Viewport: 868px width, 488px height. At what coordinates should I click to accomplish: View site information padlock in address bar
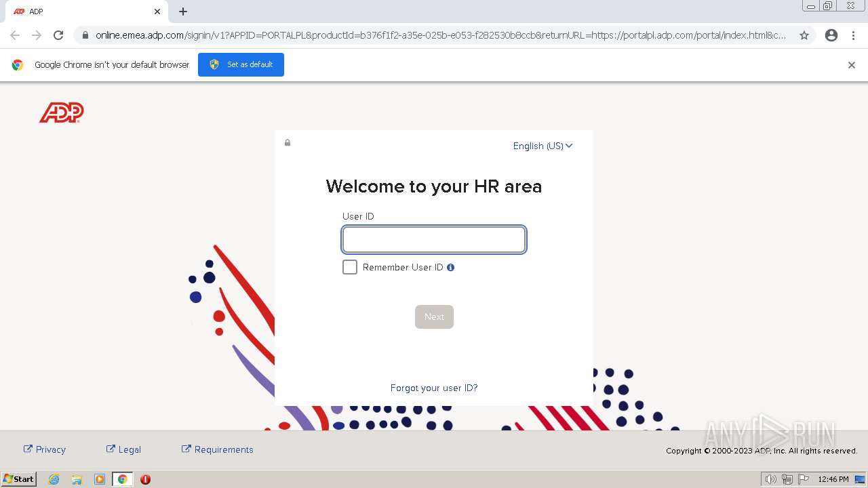click(85, 35)
